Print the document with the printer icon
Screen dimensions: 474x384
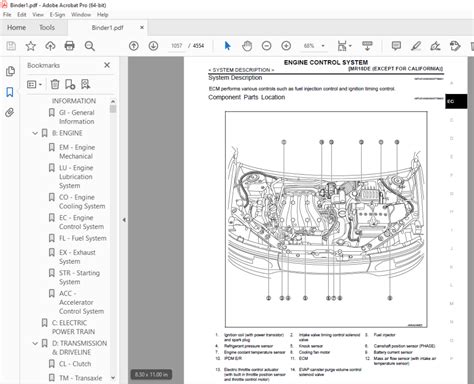click(70, 46)
